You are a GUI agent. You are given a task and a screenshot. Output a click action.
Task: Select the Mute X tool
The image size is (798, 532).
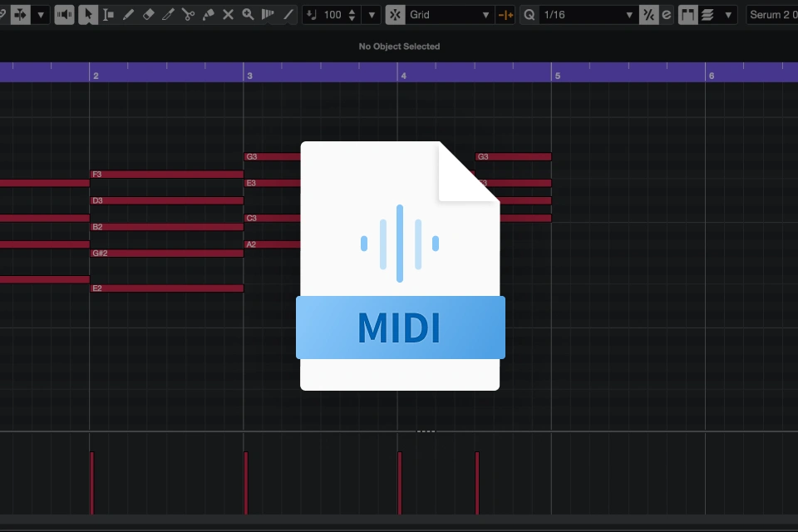(228, 15)
